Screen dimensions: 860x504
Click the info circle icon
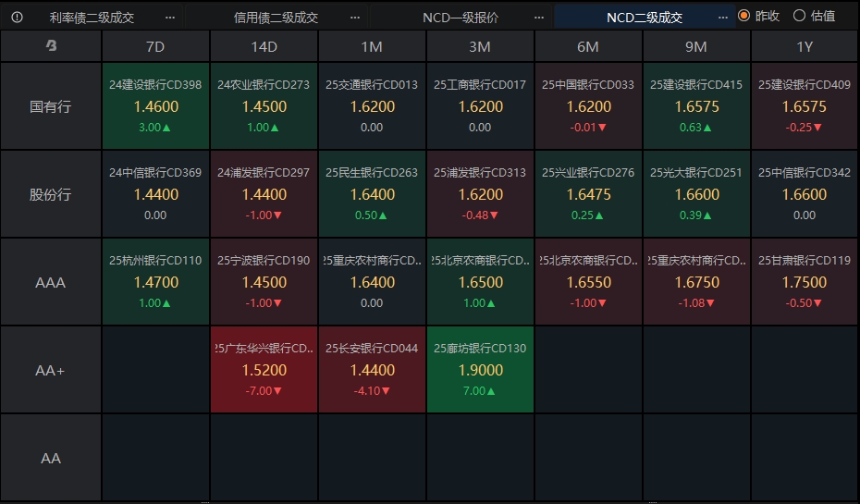[17, 17]
